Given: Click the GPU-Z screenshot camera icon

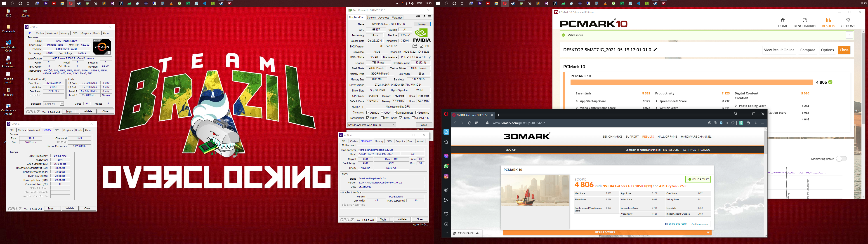Looking at the screenshot, I should coord(418,16).
